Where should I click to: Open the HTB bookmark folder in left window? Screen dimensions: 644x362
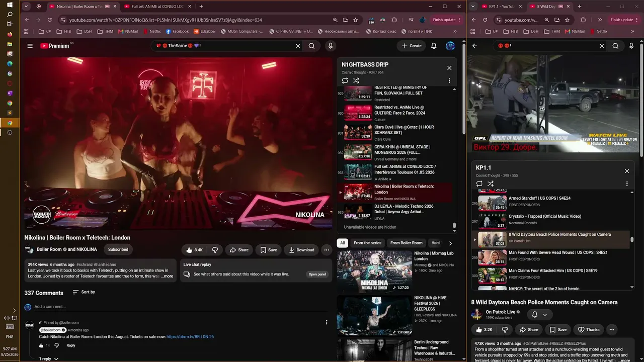click(x=63, y=31)
